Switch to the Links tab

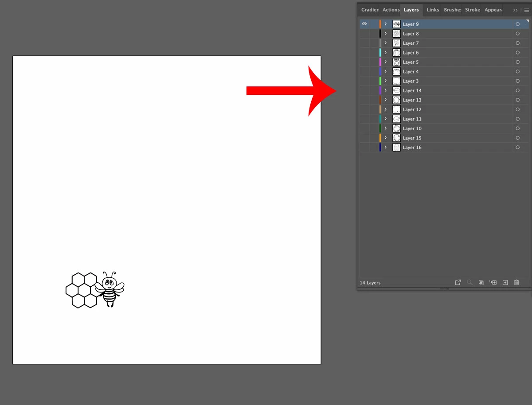click(433, 10)
